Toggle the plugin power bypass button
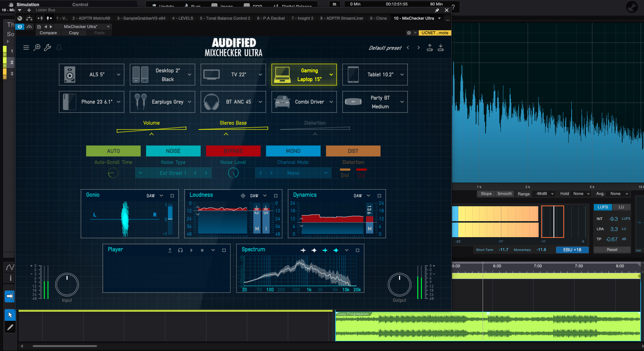Viewport: 644px width, 351px height. tap(20, 27)
